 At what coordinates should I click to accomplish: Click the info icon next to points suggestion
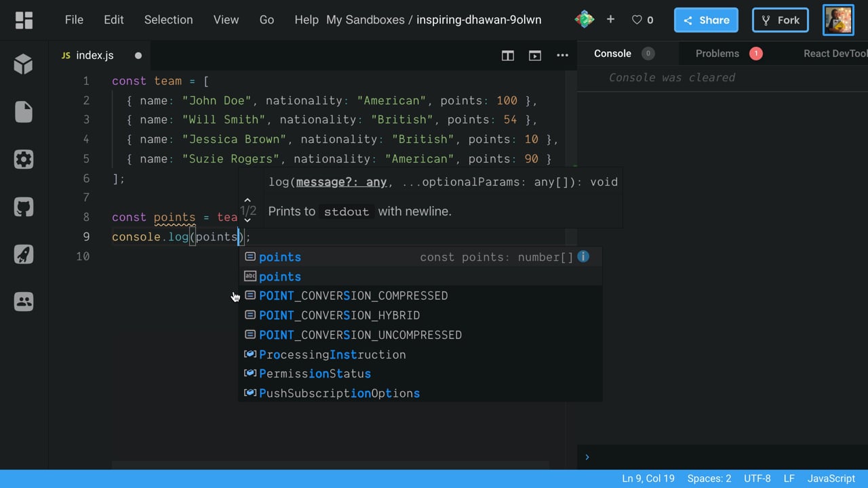tap(583, 256)
